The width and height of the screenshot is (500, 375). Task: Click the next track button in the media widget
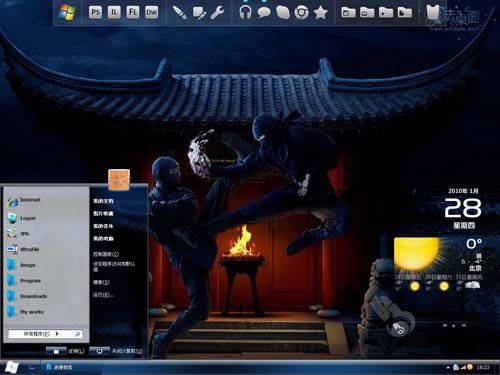pyautogui.click(x=464, y=325)
